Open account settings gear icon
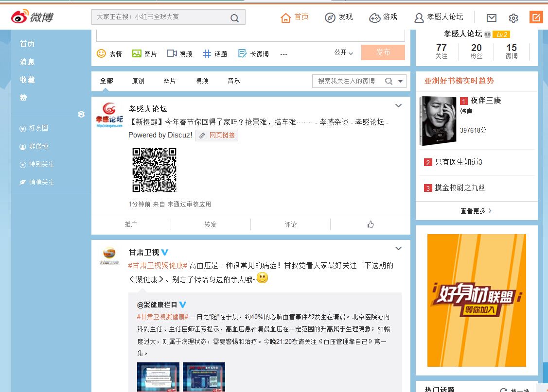Image resolution: width=548 pixels, height=392 pixels. click(x=513, y=18)
